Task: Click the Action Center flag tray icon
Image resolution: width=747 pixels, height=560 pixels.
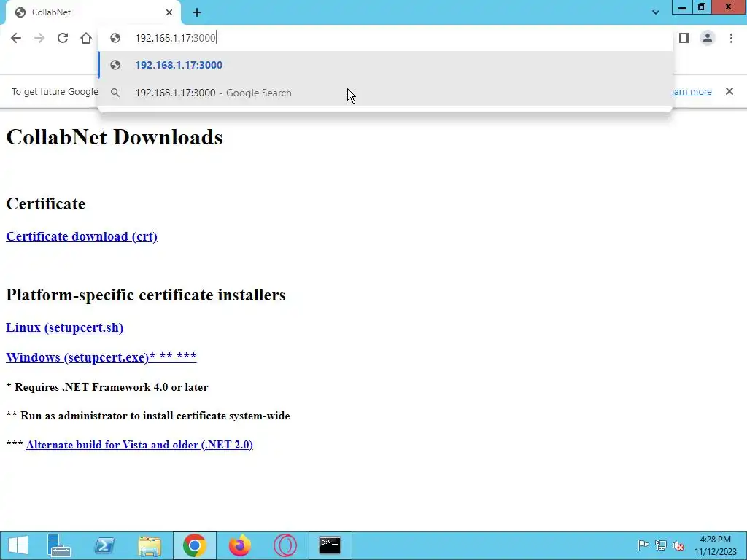Action: [x=643, y=545]
